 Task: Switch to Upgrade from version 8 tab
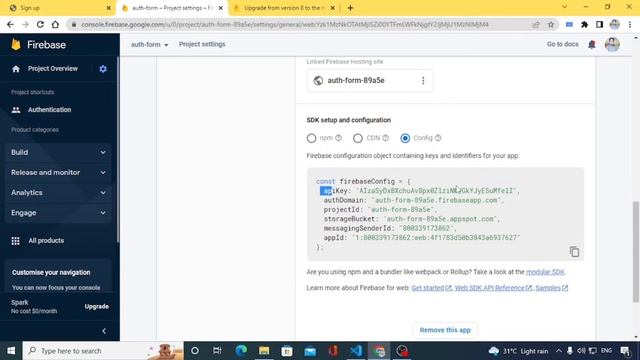285,8
